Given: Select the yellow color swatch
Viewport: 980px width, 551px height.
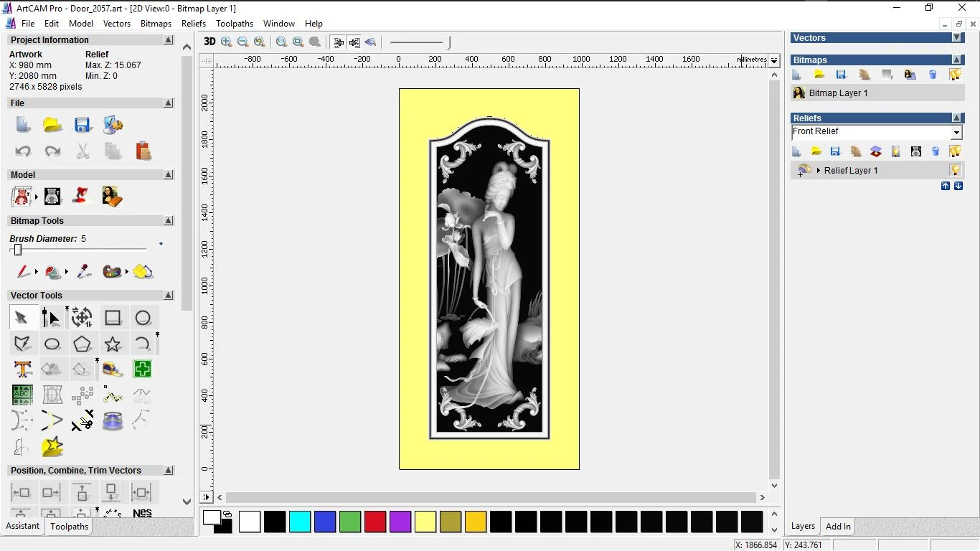Looking at the screenshot, I should (425, 522).
